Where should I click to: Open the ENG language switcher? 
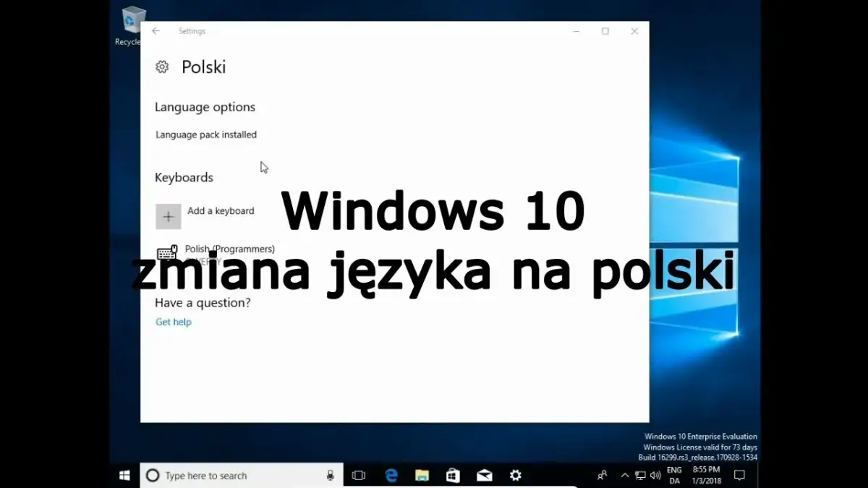coord(674,475)
